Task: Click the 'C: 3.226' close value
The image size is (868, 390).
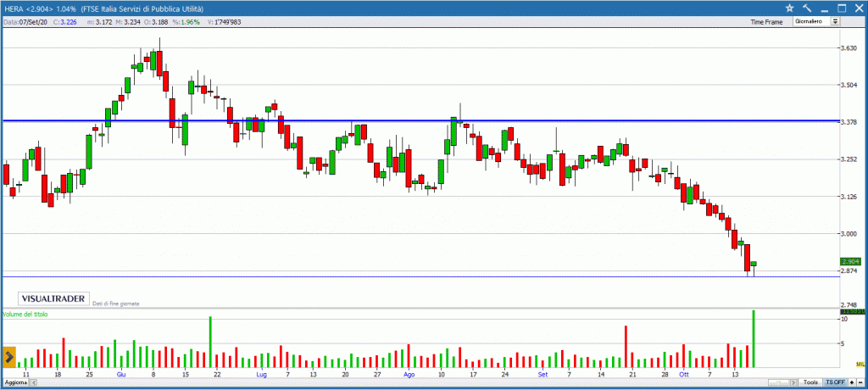Action: pyautogui.click(x=64, y=22)
